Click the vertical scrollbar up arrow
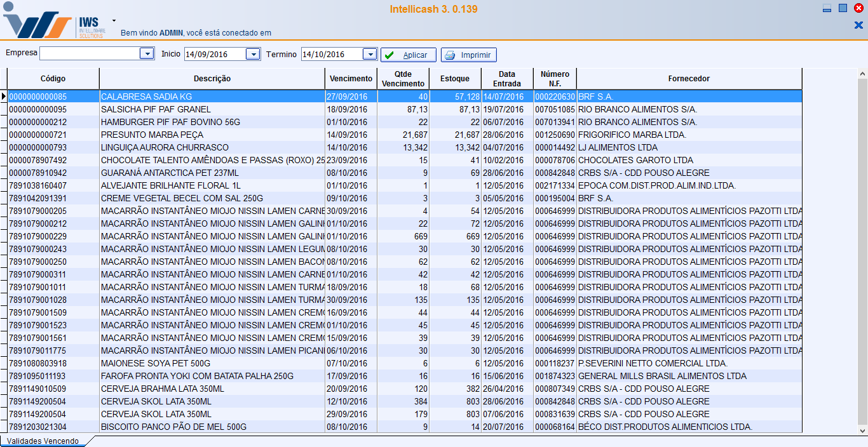The height and width of the screenshot is (447, 868). pyautogui.click(x=862, y=74)
